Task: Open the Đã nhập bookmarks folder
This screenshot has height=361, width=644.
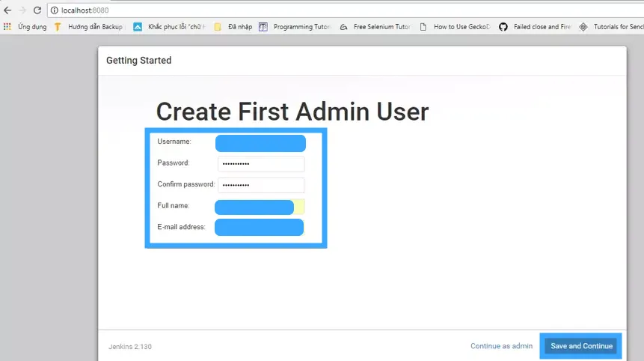Action: click(x=233, y=27)
